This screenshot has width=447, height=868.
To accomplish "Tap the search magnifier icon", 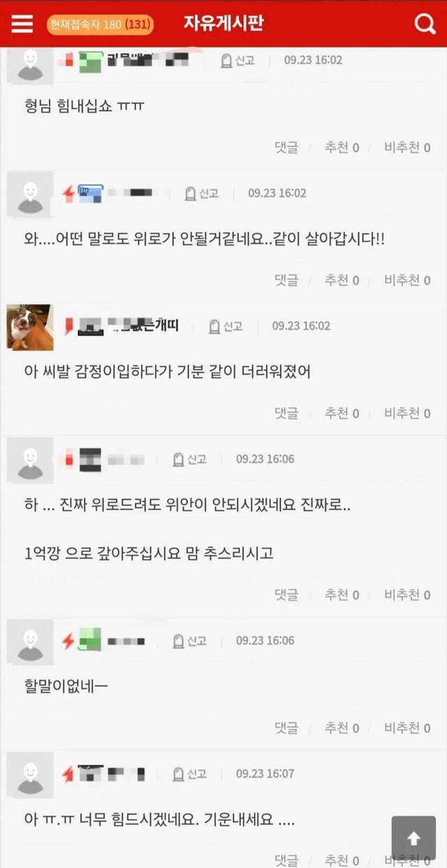I will 425,24.
